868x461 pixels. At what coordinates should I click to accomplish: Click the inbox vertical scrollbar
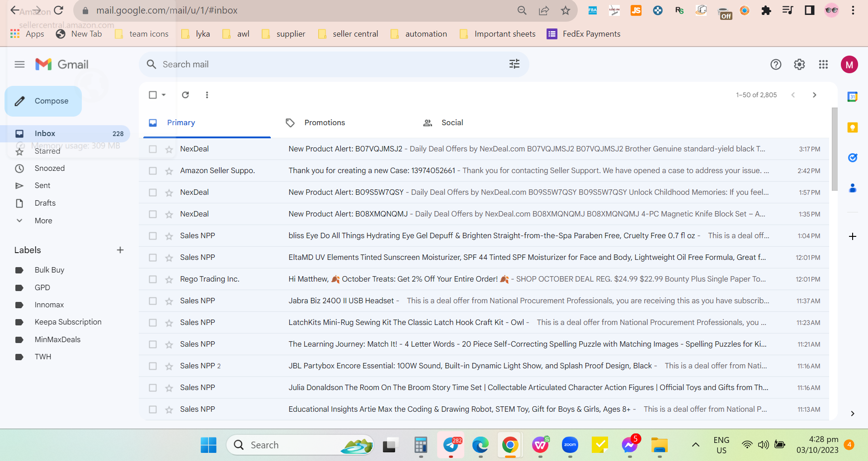[x=835, y=149]
